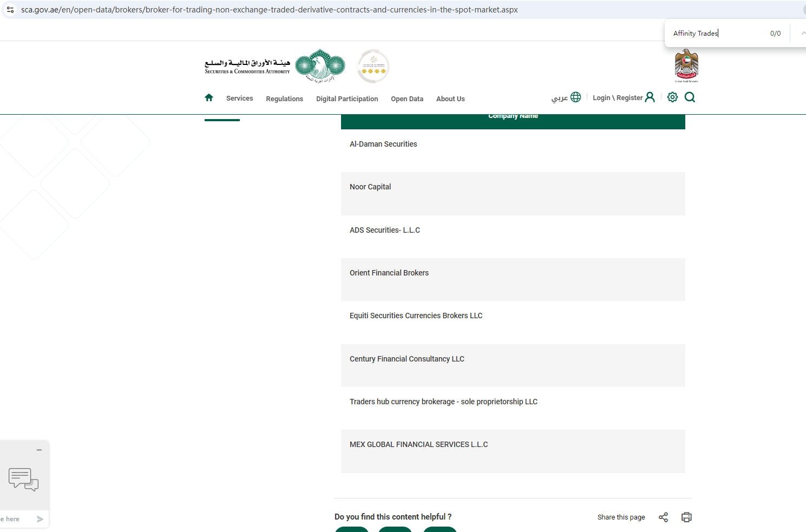Click 'Do you find this content helpful ?' text
Viewport: 806px width, 532px height.
[393, 517]
